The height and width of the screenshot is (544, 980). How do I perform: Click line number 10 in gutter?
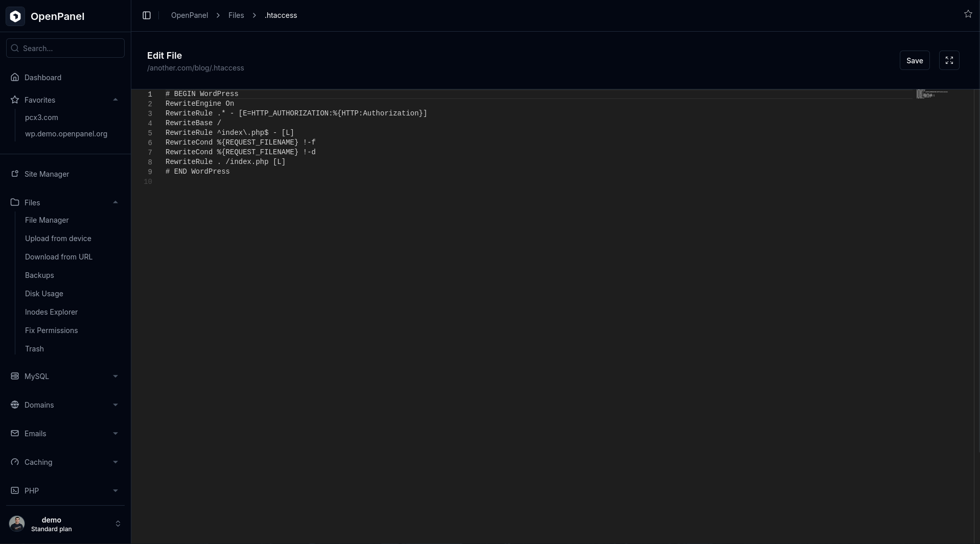tap(148, 182)
